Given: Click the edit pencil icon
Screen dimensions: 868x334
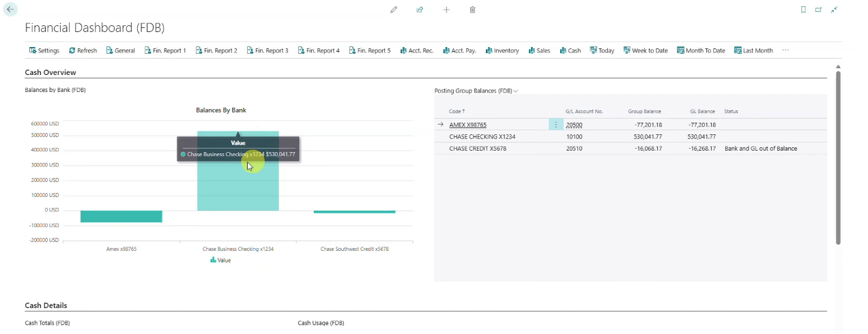Looking at the screenshot, I should pos(394,10).
